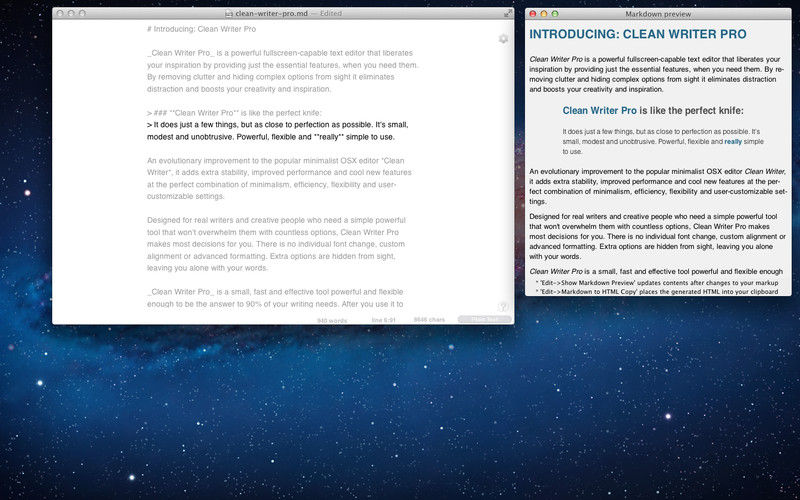Click the '> ###' perfect knife line in editor
Viewport: 800px width, 500px height.
click(234, 113)
